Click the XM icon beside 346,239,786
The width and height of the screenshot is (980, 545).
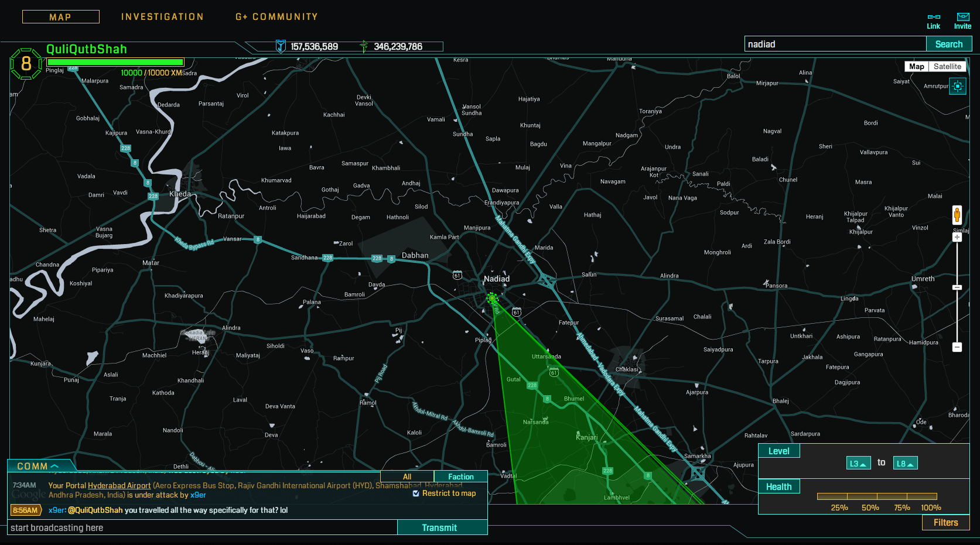click(364, 46)
